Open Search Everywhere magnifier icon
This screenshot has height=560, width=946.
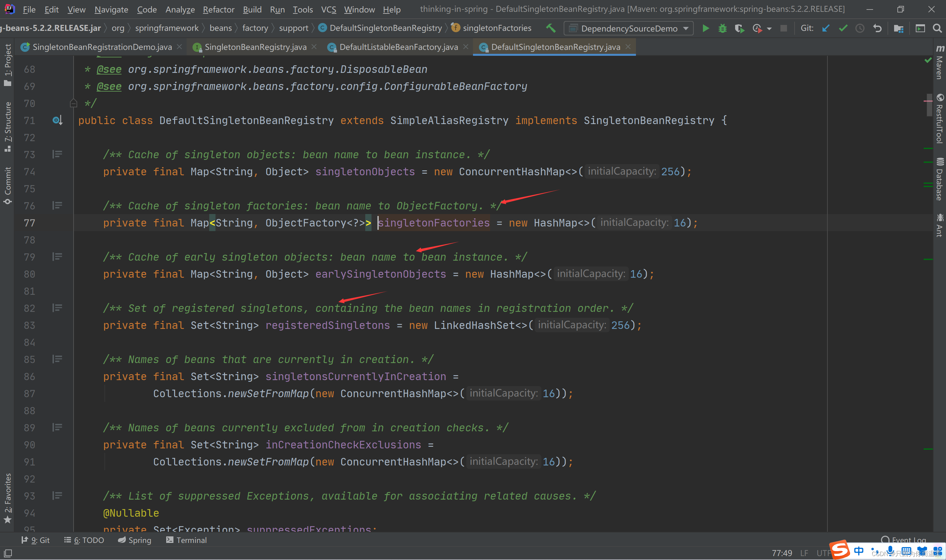point(937,28)
